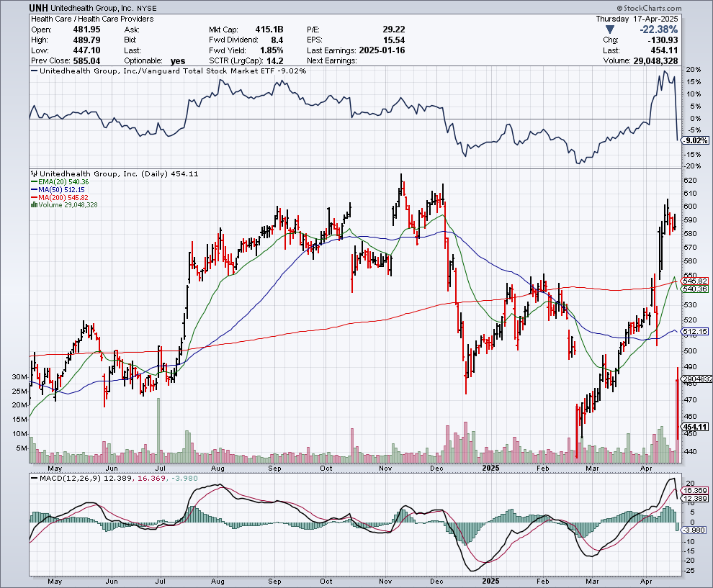Viewport: 713px width, 588px height.
Task: Click the -9.02% tag on the ratio axis
Action: (696, 140)
